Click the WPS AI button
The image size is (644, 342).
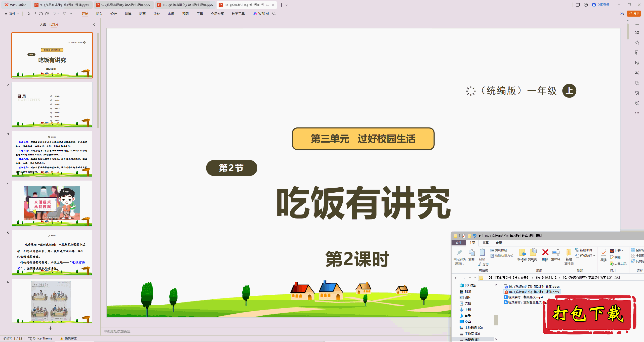pos(261,14)
